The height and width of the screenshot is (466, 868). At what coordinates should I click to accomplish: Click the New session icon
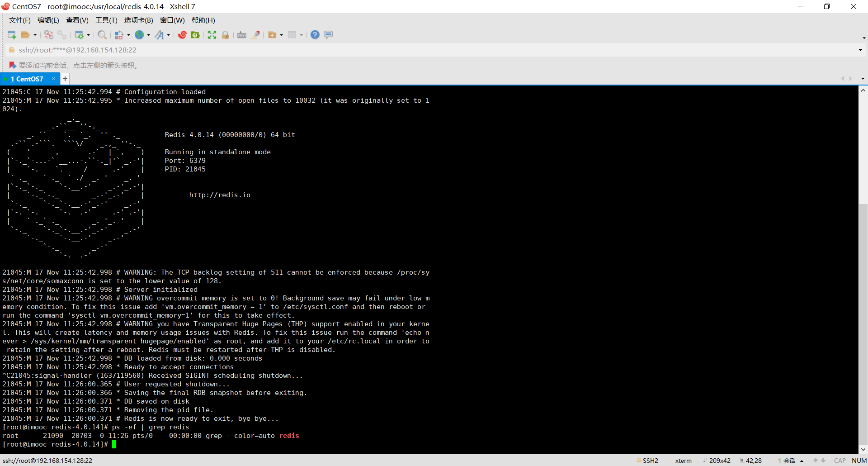pyautogui.click(x=12, y=35)
